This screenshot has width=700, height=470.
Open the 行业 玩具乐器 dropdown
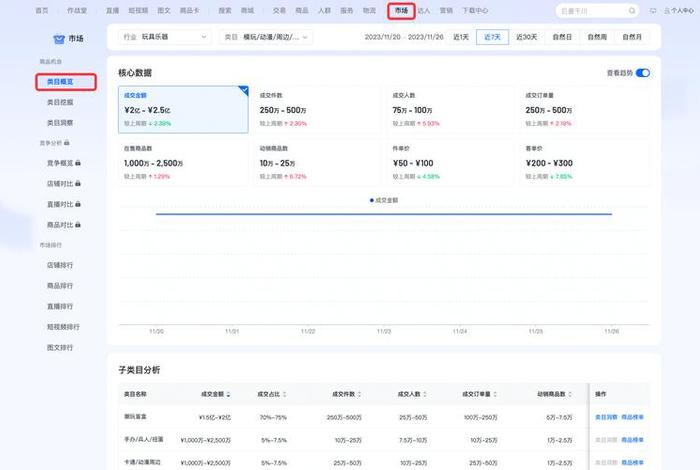click(165, 37)
